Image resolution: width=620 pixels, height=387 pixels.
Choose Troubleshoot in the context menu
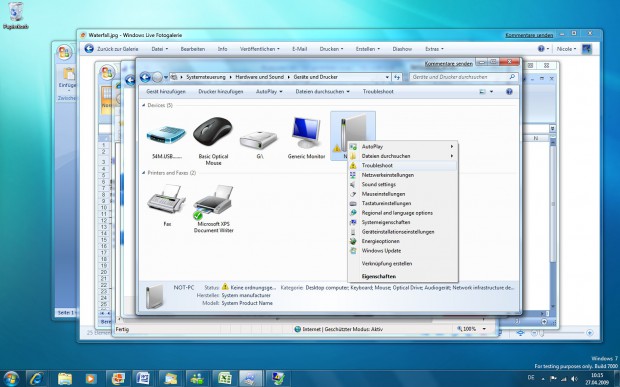[403, 166]
